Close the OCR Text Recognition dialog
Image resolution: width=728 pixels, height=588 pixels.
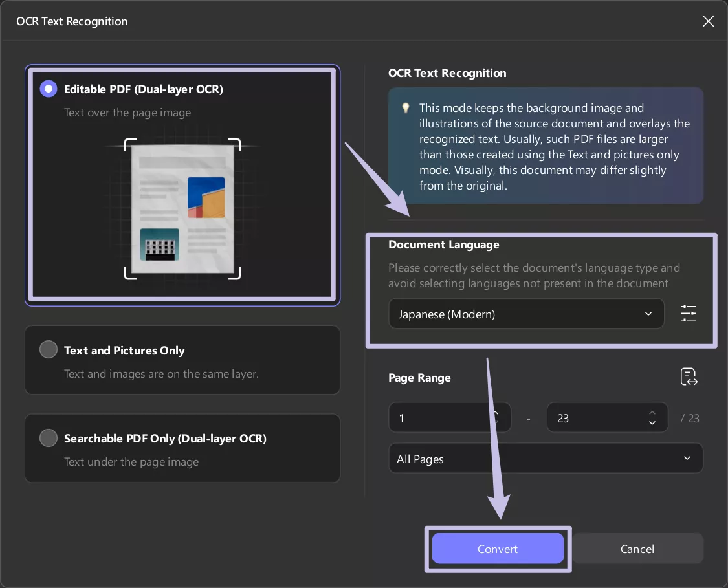click(x=708, y=21)
